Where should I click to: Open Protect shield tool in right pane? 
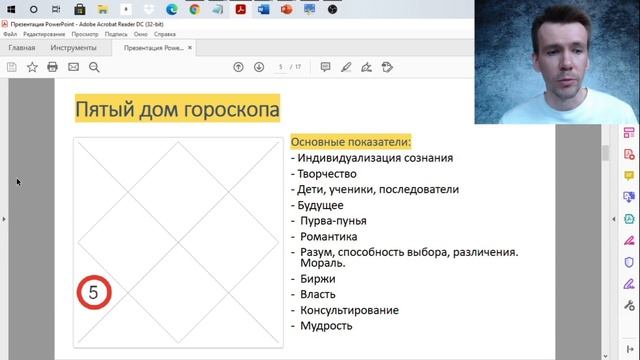(629, 262)
